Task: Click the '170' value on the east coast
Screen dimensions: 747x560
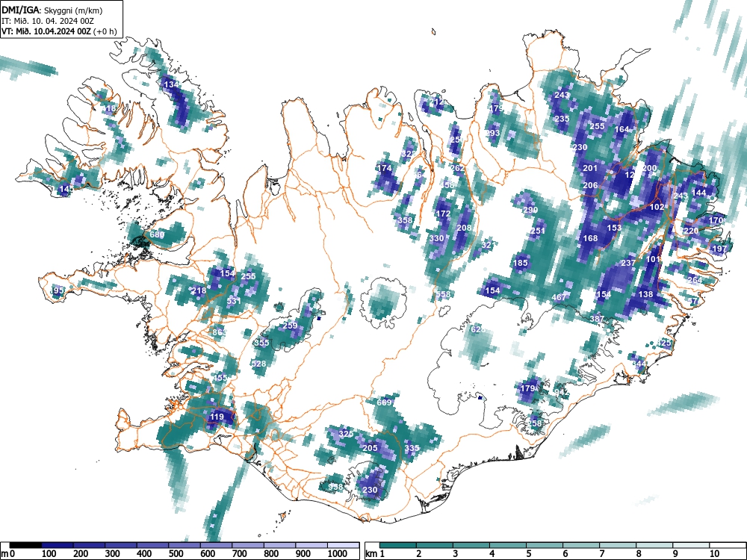Action: pyautogui.click(x=716, y=220)
